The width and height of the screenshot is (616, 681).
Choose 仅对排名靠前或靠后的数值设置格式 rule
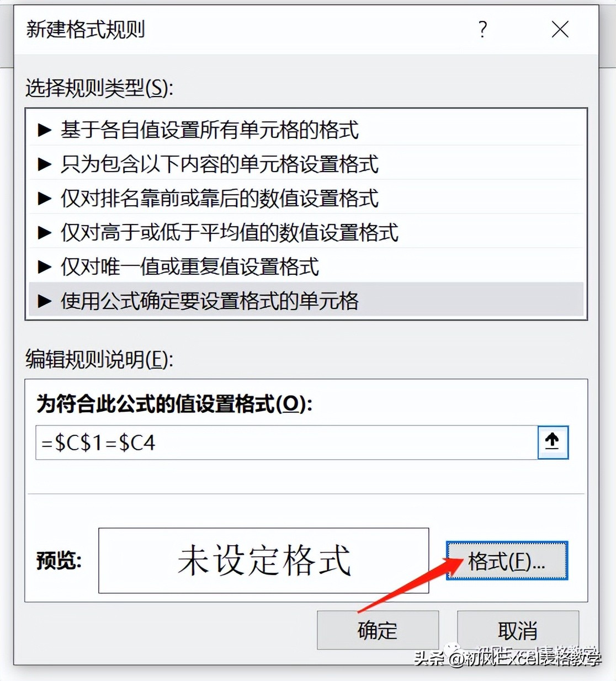(x=306, y=199)
